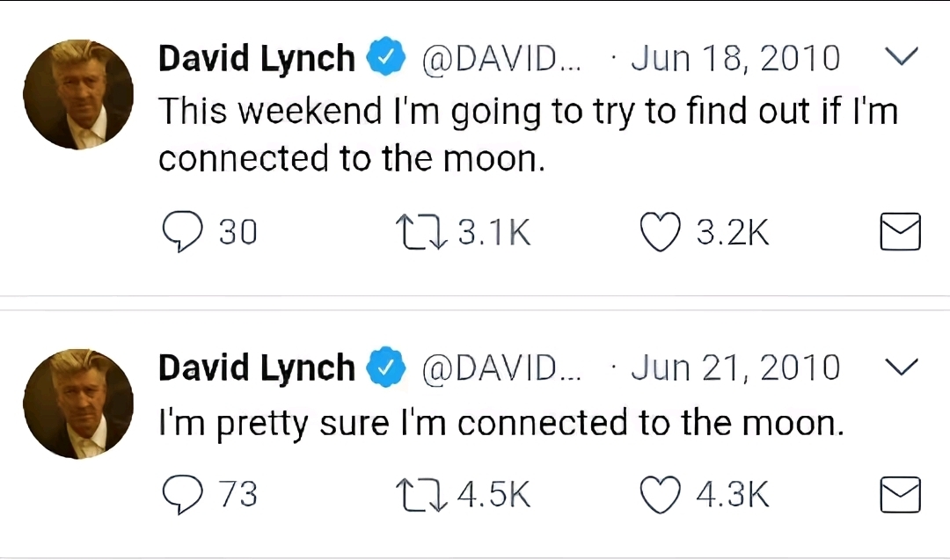Reply to the Jun 18 moon tweet

[x=183, y=233]
